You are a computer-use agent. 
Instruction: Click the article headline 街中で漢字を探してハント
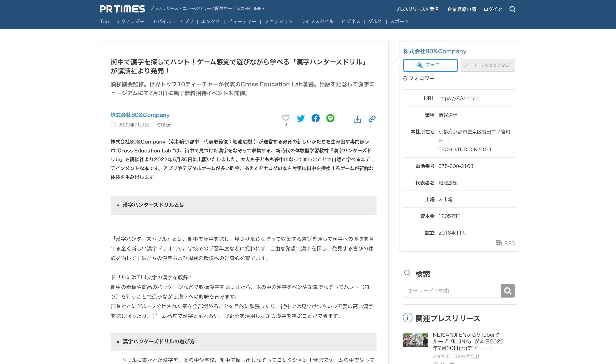pyautogui.click(x=238, y=66)
